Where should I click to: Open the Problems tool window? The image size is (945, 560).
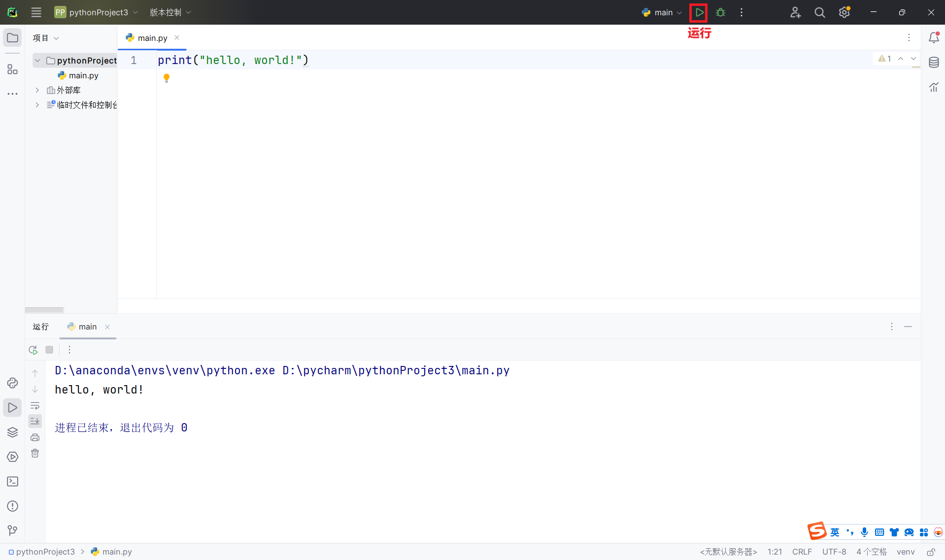click(12, 506)
